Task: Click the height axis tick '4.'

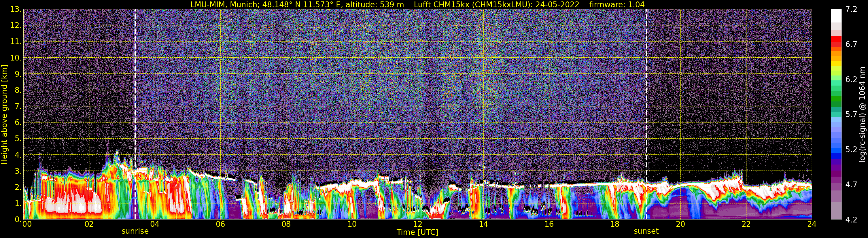Action: (18, 155)
